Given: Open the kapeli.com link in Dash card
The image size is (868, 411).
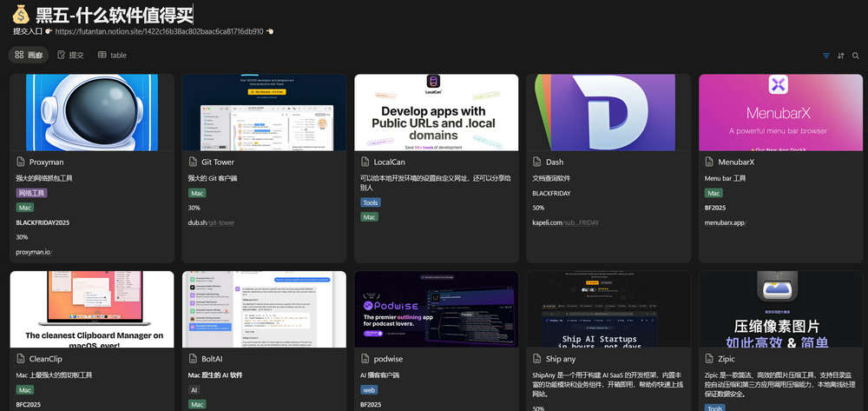Looking at the screenshot, I should click(565, 222).
